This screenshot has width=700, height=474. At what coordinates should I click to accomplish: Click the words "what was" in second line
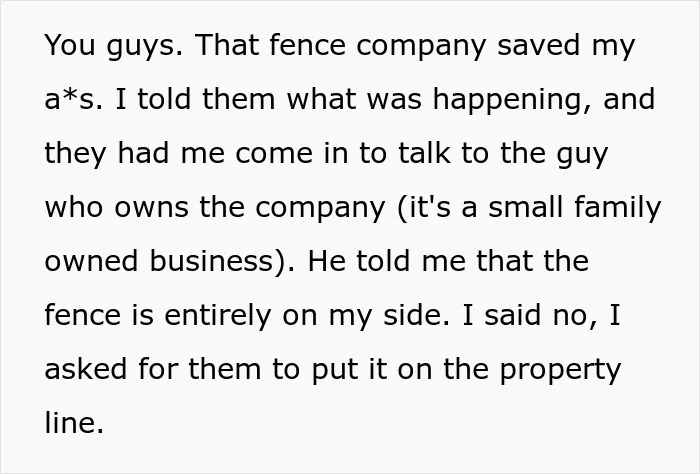click(354, 99)
